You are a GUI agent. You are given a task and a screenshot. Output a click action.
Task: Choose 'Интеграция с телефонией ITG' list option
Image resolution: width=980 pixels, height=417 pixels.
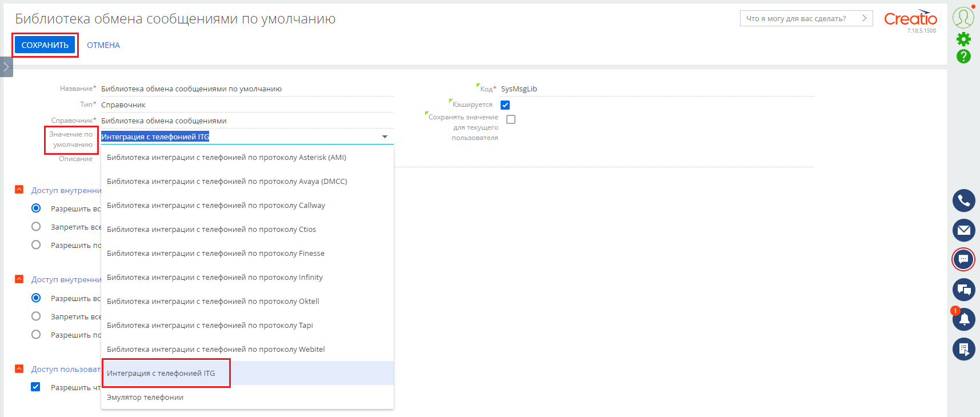click(x=247, y=373)
